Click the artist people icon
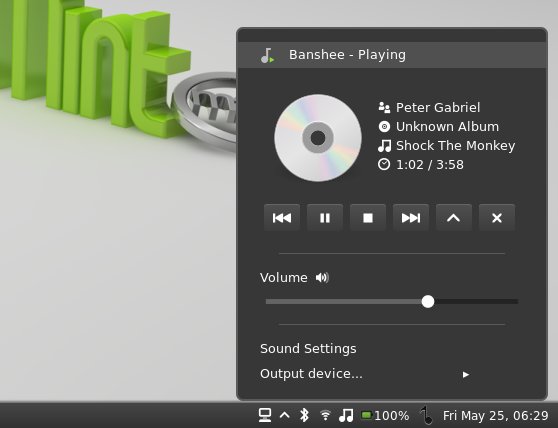 tap(384, 107)
